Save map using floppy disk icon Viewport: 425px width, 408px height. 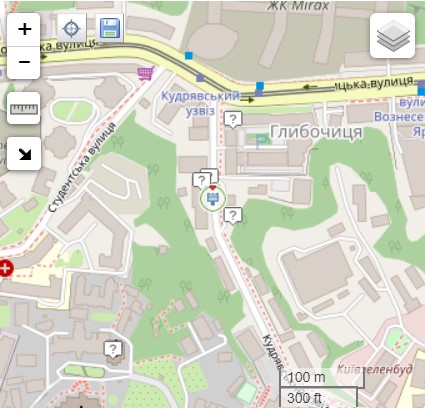click(x=110, y=28)
